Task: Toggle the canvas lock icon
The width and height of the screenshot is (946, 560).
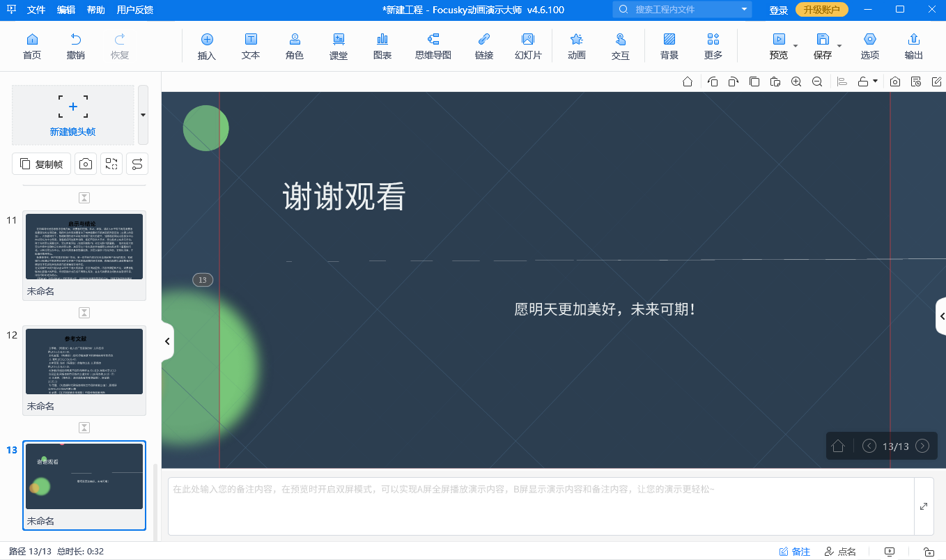Action: tap(863, 81)
